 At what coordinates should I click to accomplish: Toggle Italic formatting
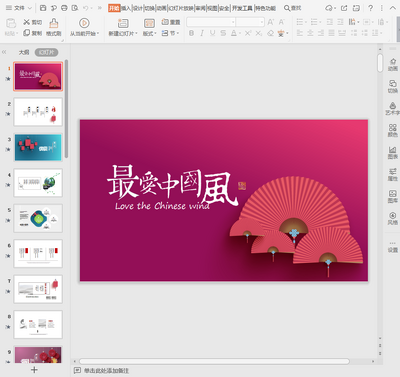[x=202, y=33]
